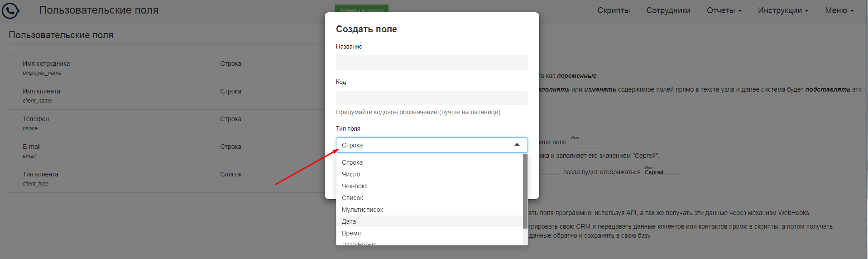Click the Название input field
Image resolution: width=868 pixels, height=259 pixels.
[x=432, y=63]
